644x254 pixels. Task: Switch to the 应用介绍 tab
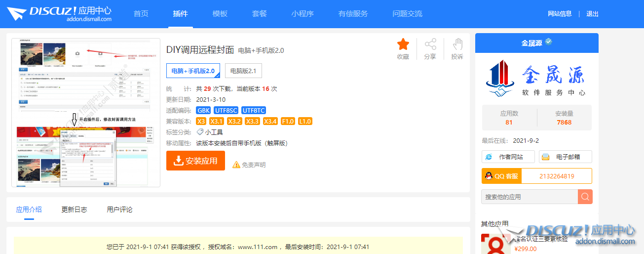tap(29, 210)
